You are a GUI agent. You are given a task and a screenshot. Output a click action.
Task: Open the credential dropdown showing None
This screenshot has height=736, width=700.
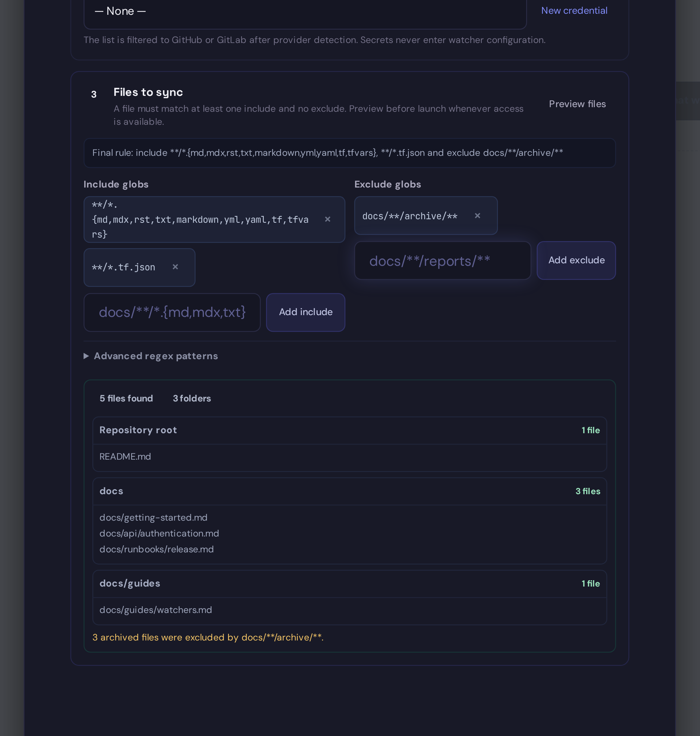click(305, 12)
